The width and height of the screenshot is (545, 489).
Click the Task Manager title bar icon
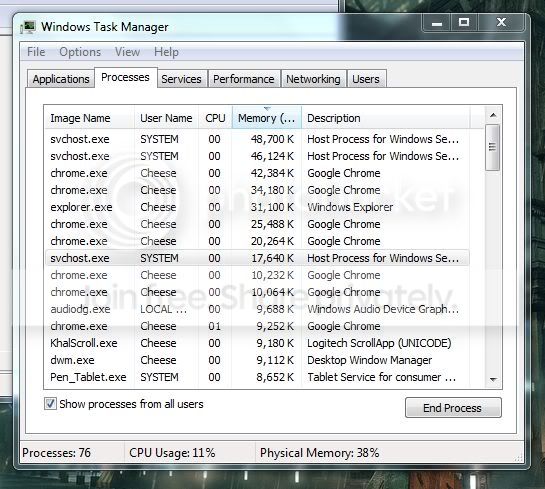click(x=28, y=27)
